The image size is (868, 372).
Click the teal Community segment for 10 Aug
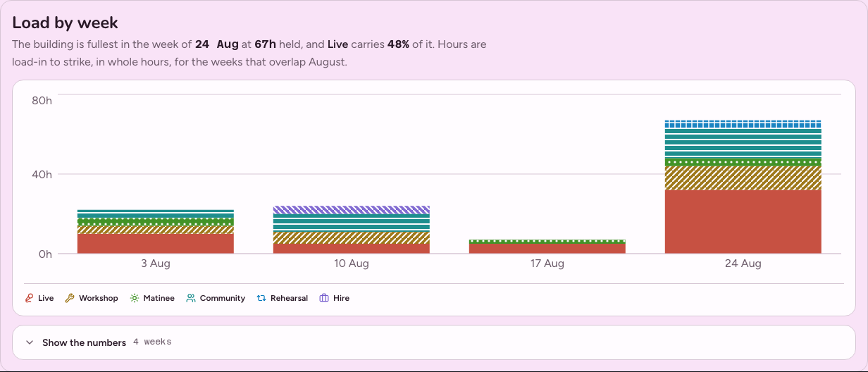coord(352,223)
